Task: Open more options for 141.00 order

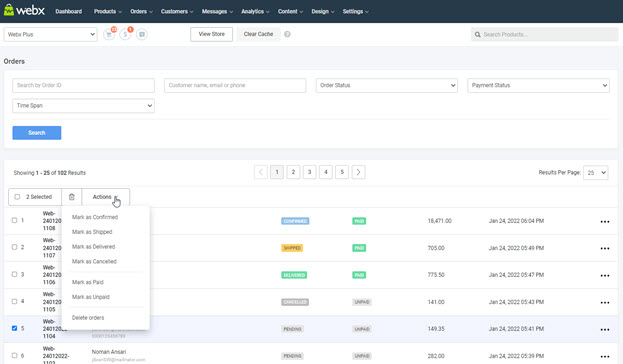Action: click(605, 302)
